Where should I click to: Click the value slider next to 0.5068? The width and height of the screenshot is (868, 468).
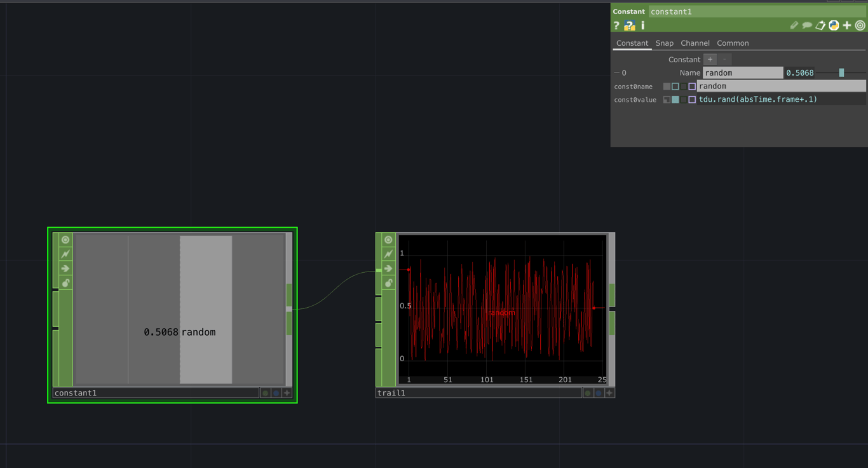(842, 72)
